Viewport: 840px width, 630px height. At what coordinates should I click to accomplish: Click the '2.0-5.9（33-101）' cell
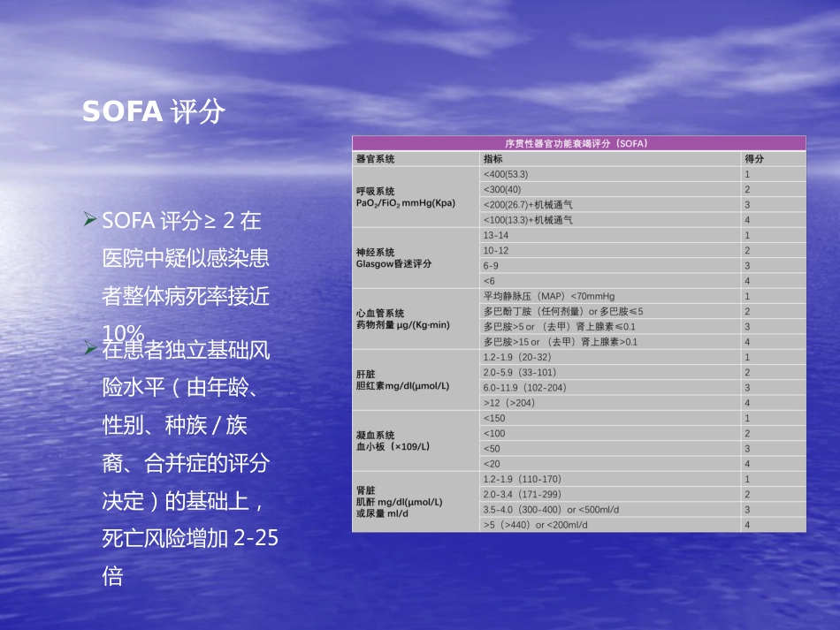pos(609,373)
